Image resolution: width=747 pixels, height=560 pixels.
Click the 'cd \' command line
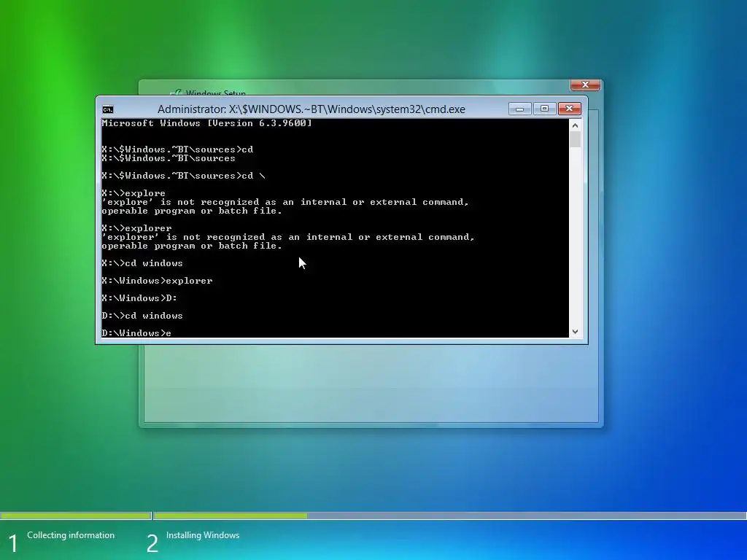tap(183, 176)
